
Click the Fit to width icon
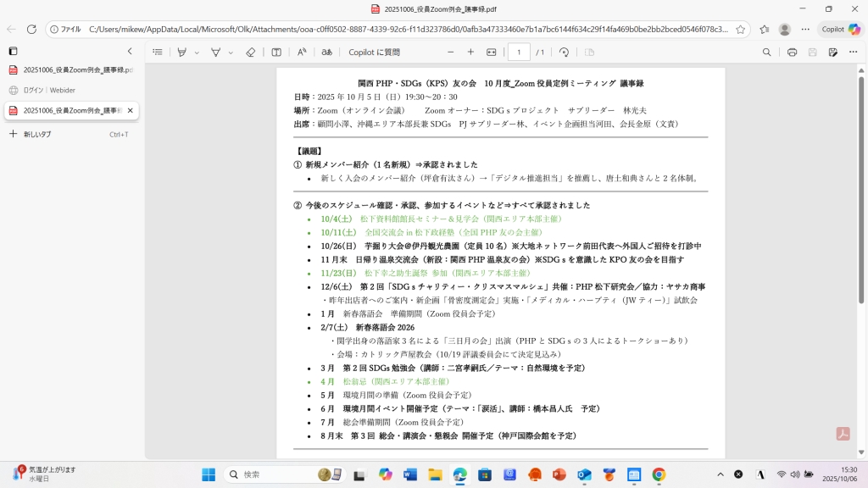coord(491,52)
